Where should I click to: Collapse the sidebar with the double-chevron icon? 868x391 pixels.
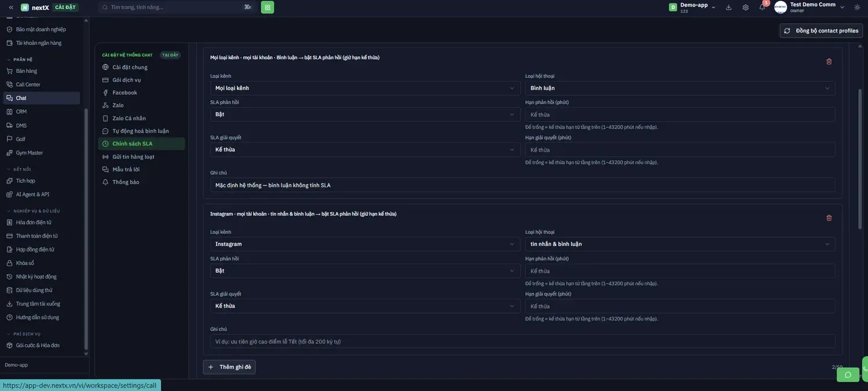(x=11, y=8)
